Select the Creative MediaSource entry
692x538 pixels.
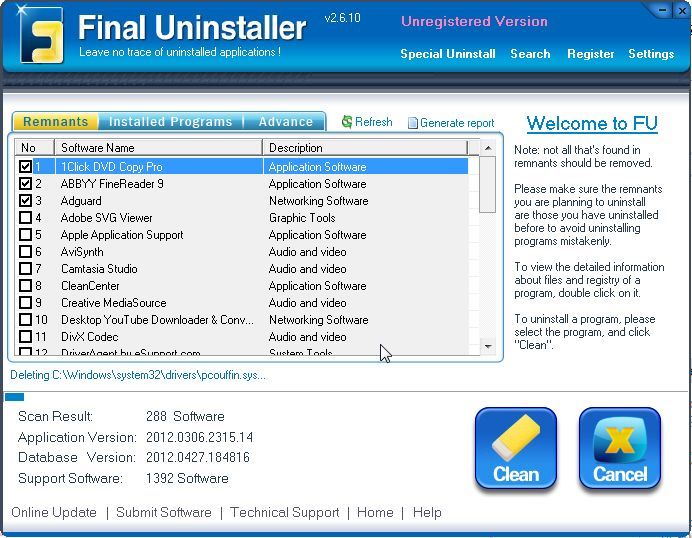pyautogui.click(x=241, y=302)
